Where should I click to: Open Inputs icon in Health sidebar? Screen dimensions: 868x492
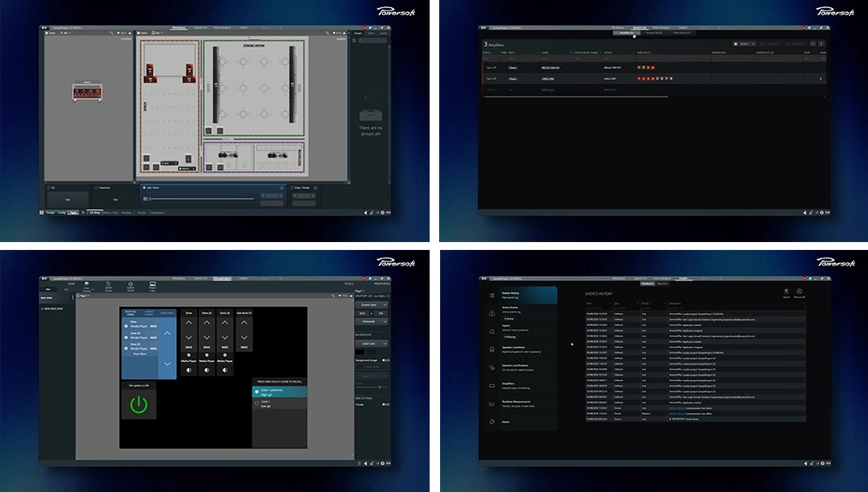click(x=491, y=331)
